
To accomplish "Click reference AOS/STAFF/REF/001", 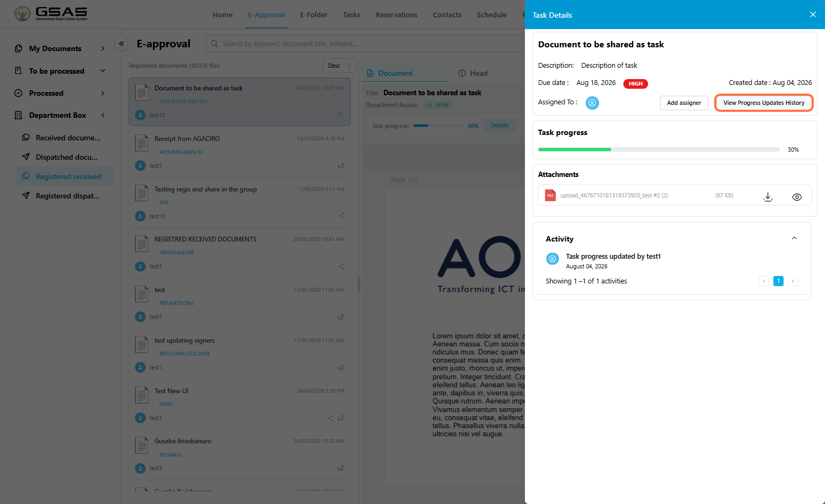I will click(183, 101).
